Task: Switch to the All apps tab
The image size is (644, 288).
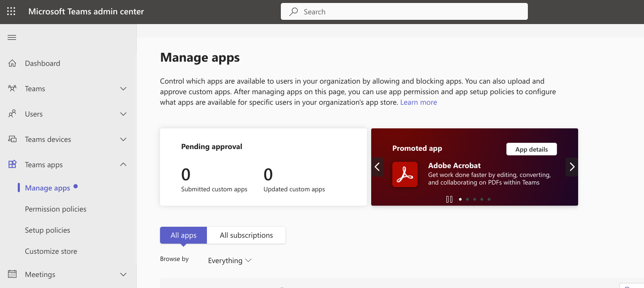Action: click(184, 235)
